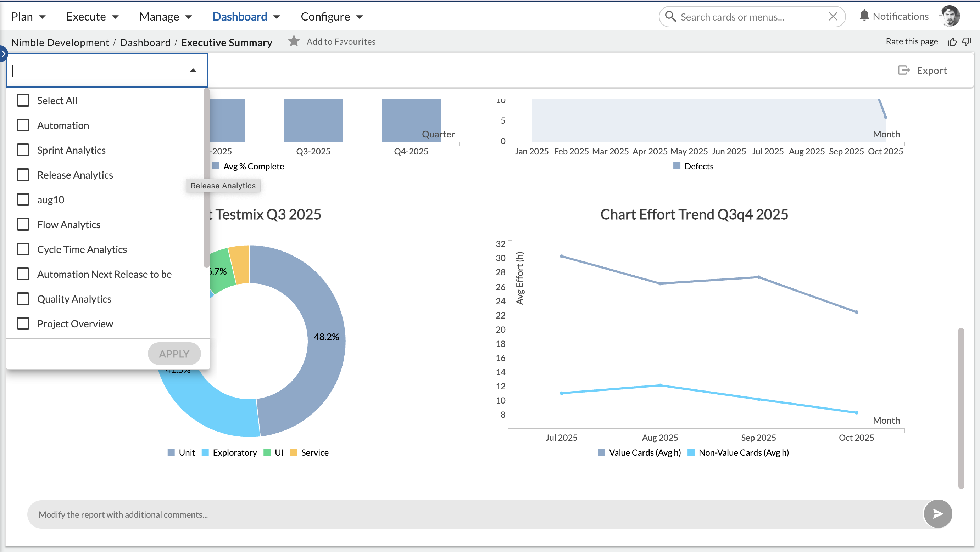Click the Q3-2025 bar in chart
The width and height of the screenshot is (980, 552).
(x=313, y=120)
